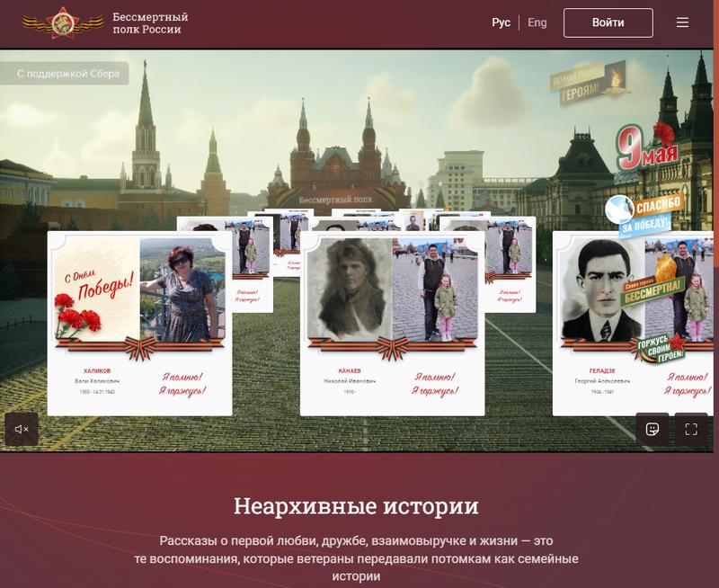Viewport: 719px width, 588px height.
Task: Open the hamburger menu
Action: pos(682,22)
